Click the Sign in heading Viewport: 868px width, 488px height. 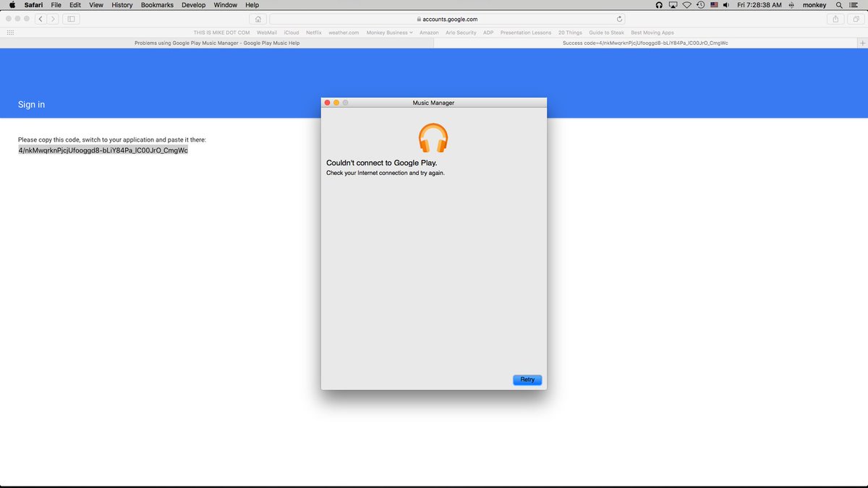point(31,105)
